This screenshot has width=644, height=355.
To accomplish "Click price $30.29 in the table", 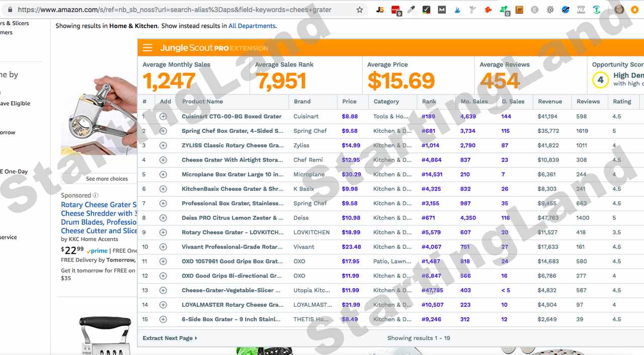I will click(351, 175).
